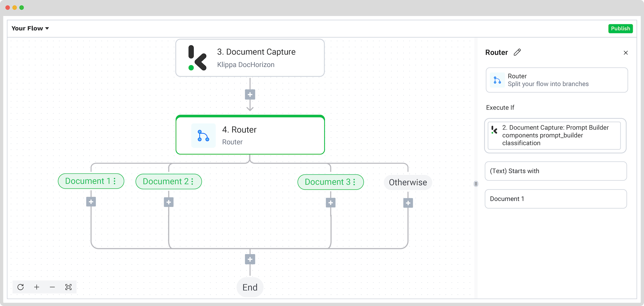Add step under Otherwise branch

tap(408, 203)
